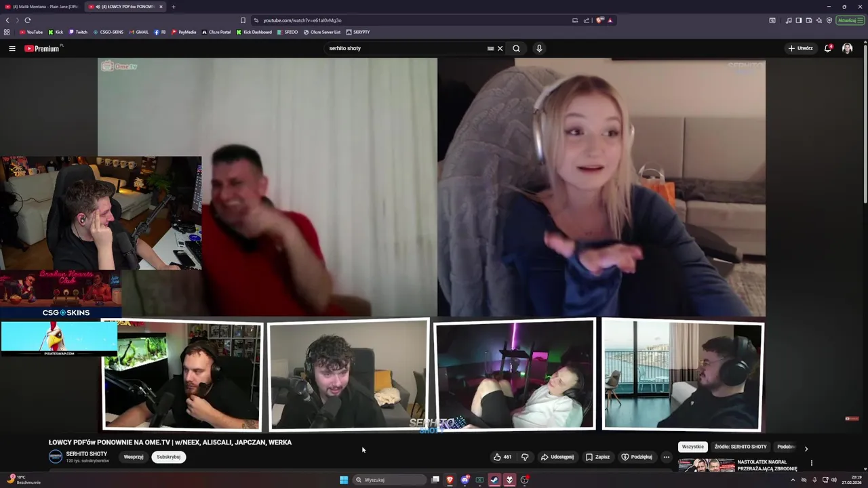Open Twitch bookmark

point(78,32)
